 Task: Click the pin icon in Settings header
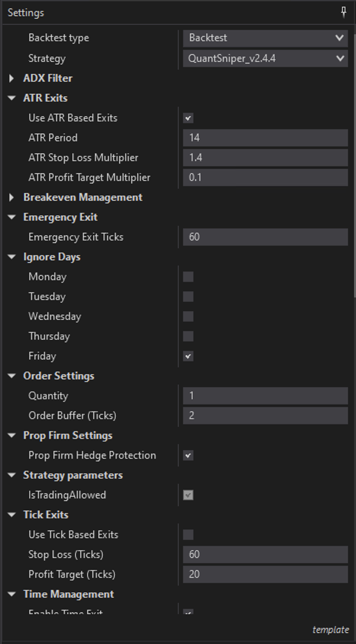click(x=343, y=12)
